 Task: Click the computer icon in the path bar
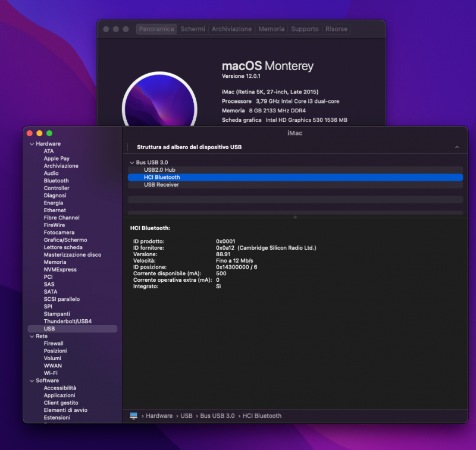pyautogui.click(x=134, y=416)
